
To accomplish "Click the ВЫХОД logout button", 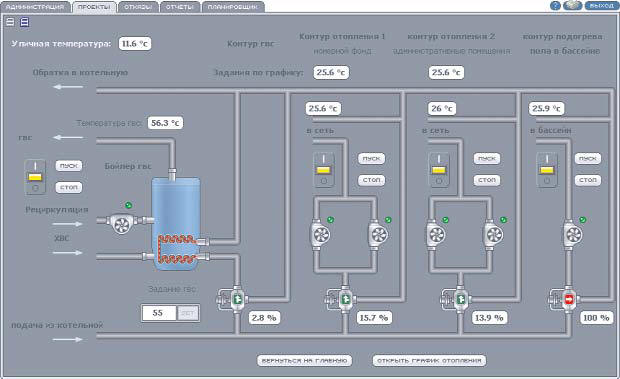I will point(601,6).
